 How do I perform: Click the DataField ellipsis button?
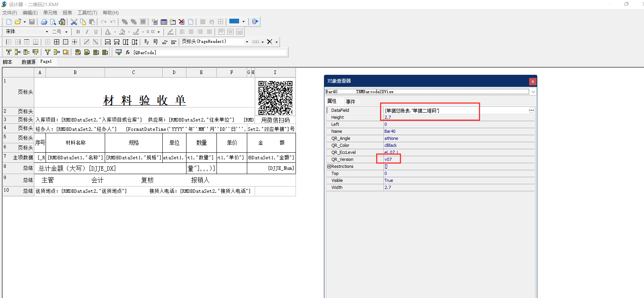tap(531, 110)
